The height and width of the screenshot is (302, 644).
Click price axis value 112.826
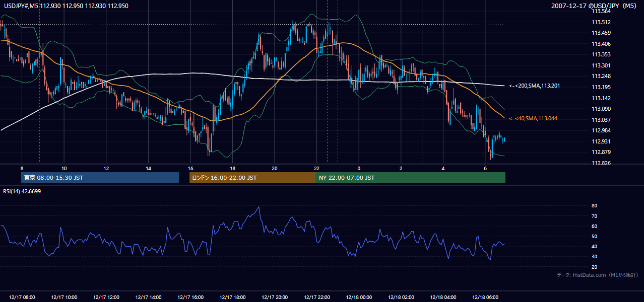[x=601, y=163]
